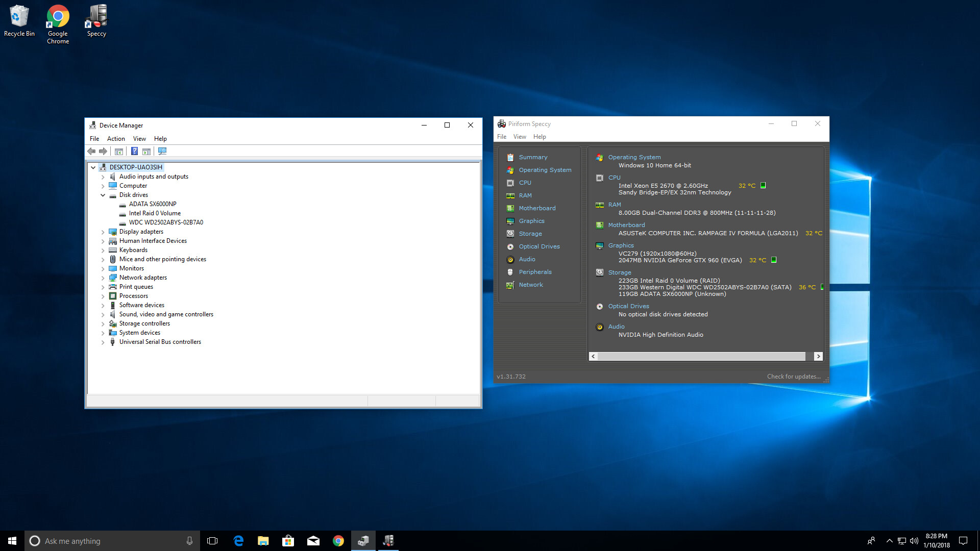Open Task View from the taskbar
The height and width of the screenshot is (551, 980).
click(x=212, y=541)
